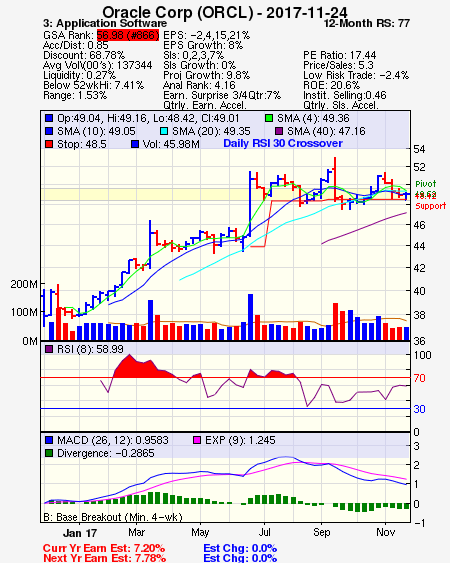450x563 pixels.
Task: Click the 'Mar' x-axis label
Action: (x=136, y=532)
